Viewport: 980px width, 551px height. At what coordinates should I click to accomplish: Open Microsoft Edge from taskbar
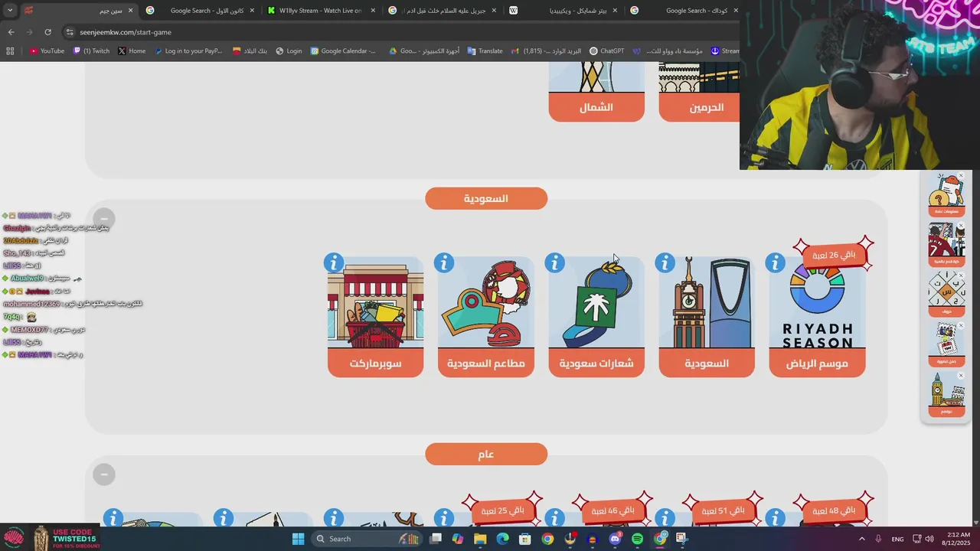click(x=502, y=539)
